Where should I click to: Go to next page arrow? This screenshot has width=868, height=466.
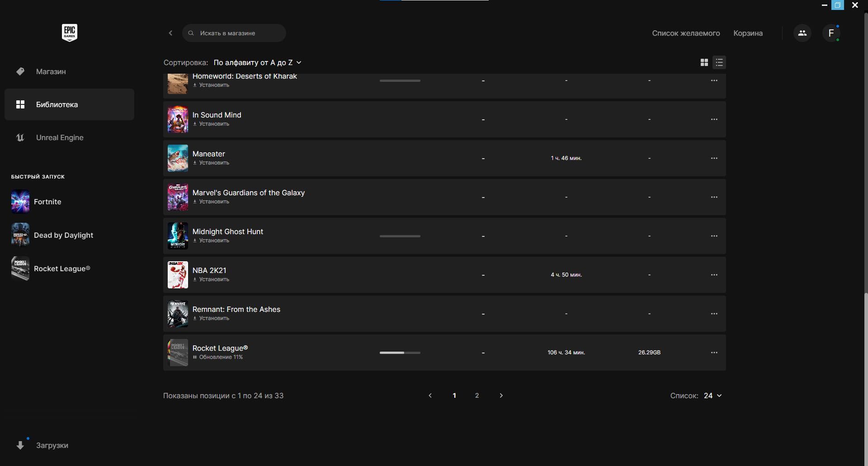[x=501, y=395]
